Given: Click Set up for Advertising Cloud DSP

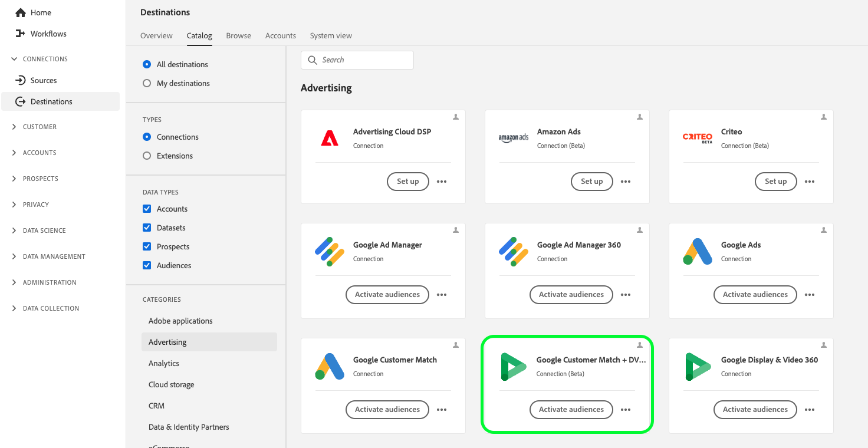Looking at the screenshot, I should (x=408, y=182).
